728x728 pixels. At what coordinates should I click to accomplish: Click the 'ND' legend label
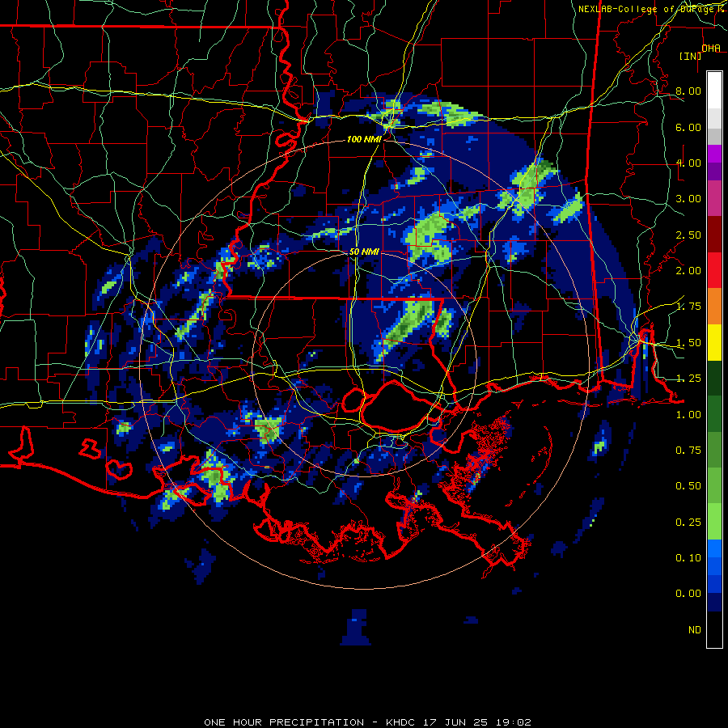click(695, 630)
